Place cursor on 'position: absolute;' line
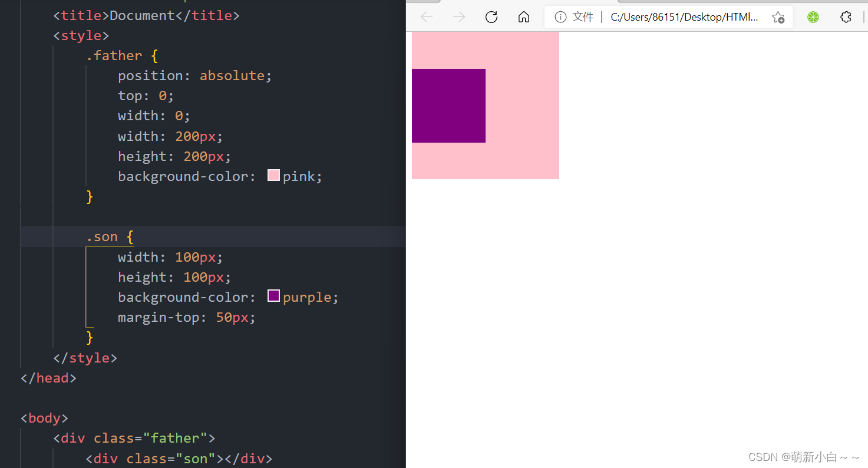Screen dimensions: 868x468 coord(195,75)
